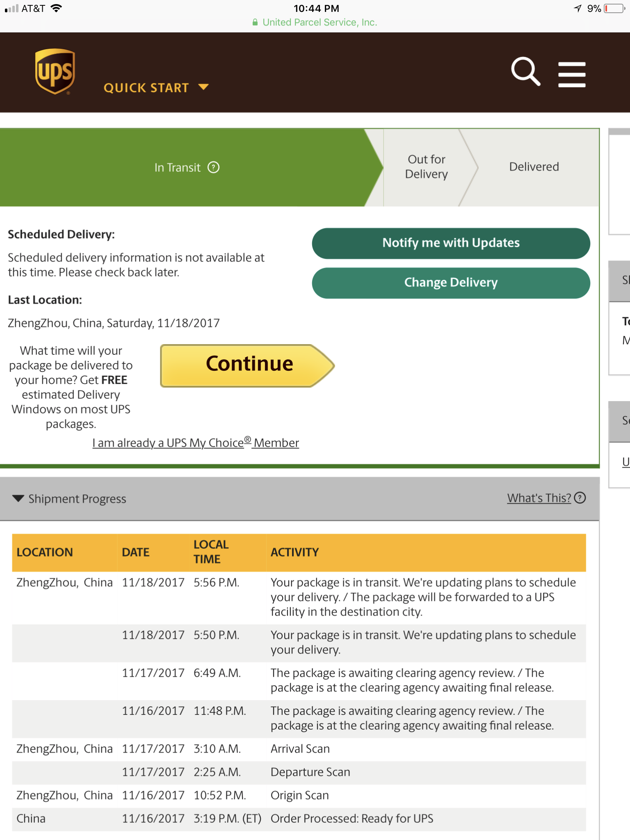Screen dimensions: 630x840
Task: Select the Delivered status step
Action: click(534, 167)
